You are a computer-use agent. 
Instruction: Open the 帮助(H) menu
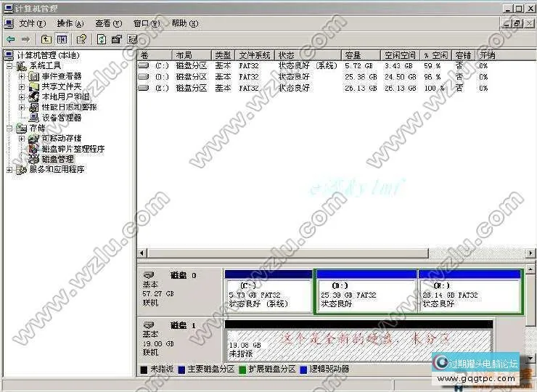coord(185,24)
